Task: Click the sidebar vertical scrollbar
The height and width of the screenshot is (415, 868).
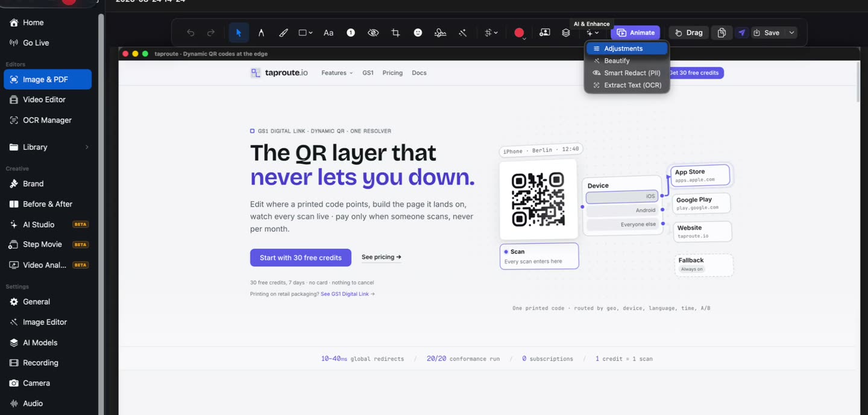Action: 101,214
